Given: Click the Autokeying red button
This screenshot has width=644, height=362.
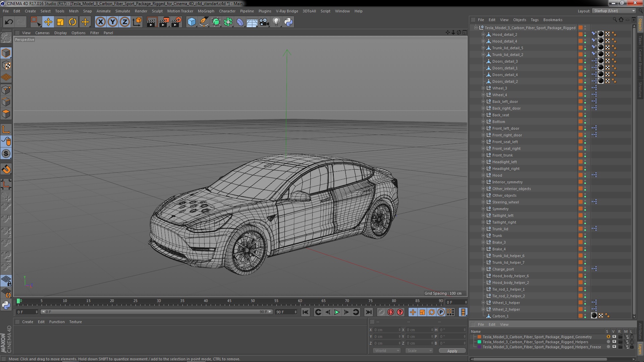Looking at the screenshot, I should pos(391,312).
